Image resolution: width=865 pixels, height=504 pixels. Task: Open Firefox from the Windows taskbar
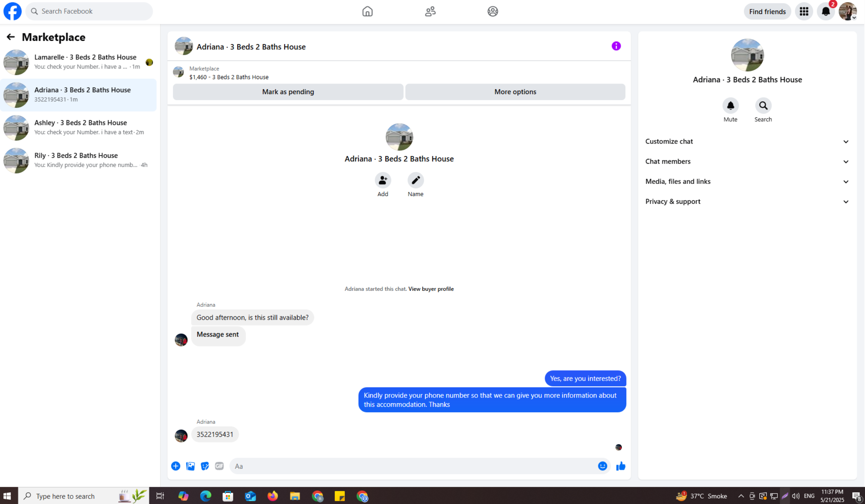273,496
